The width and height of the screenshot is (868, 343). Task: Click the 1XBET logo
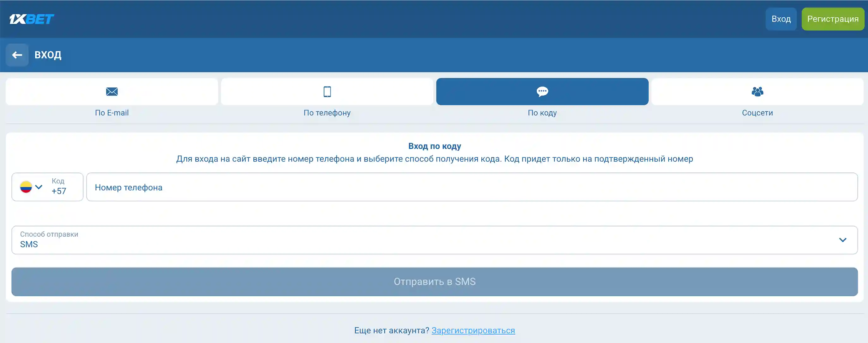31,19
